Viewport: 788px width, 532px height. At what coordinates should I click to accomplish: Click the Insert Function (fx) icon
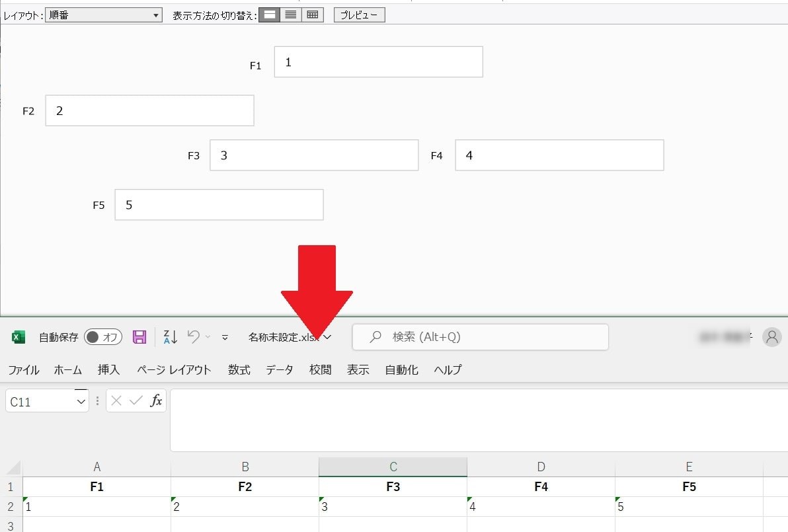[159, 400]
